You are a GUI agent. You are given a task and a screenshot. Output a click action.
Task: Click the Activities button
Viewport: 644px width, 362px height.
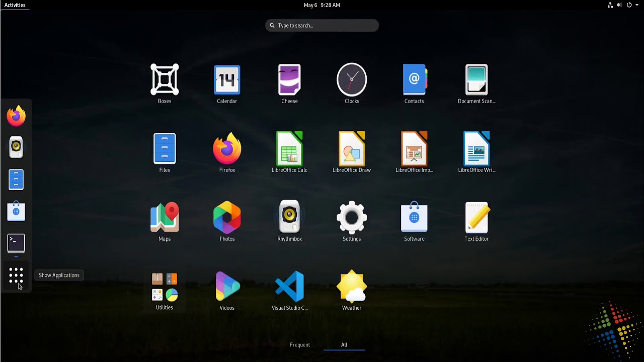tap(15, 5)
